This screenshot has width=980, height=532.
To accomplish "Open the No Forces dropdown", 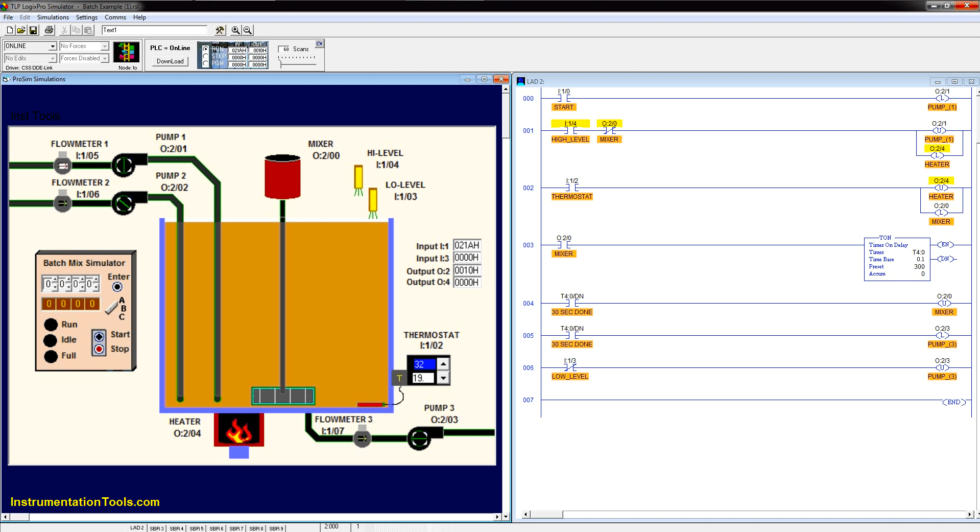I will tap(105, 45).
